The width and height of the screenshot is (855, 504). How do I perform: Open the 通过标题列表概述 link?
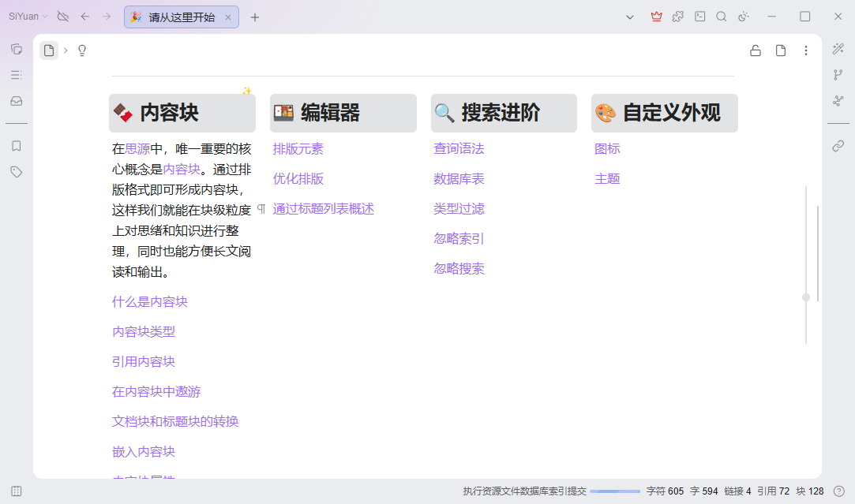coord(324,209)
